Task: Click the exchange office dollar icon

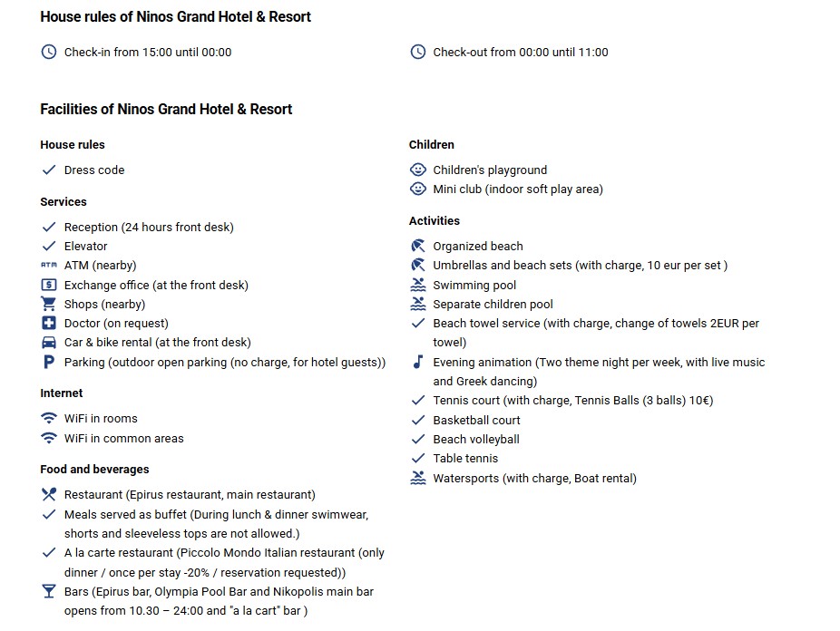Action: [x=49, y=285]
